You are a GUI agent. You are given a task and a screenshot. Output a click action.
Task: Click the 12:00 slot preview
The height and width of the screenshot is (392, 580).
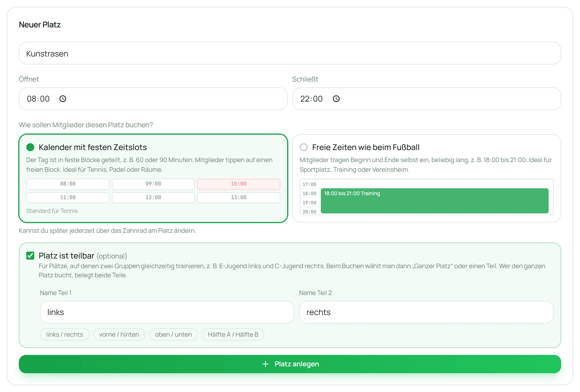click(153, 198)
